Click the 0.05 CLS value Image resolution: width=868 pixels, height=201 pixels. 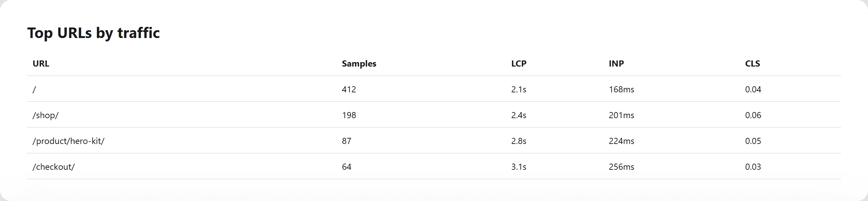(753, 141)
